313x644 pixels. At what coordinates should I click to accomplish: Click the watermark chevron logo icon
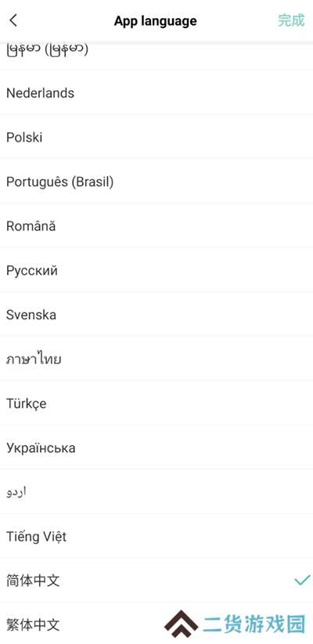[x=181, y=624]
